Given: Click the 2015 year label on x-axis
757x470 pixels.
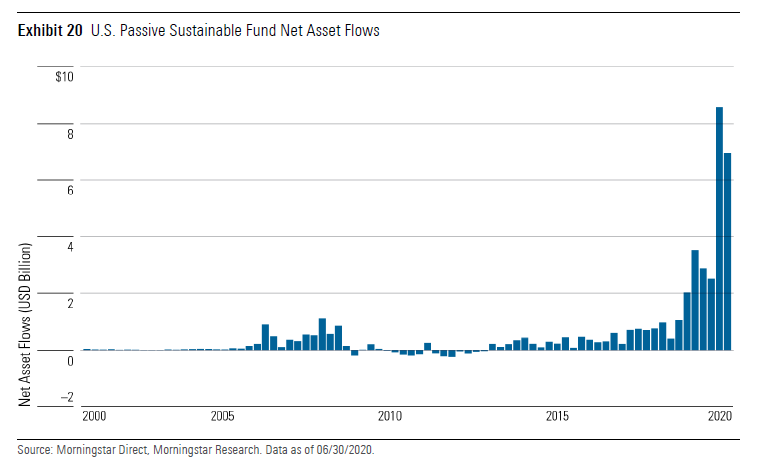Looking at the screenshot, I should tap(555, 416).
